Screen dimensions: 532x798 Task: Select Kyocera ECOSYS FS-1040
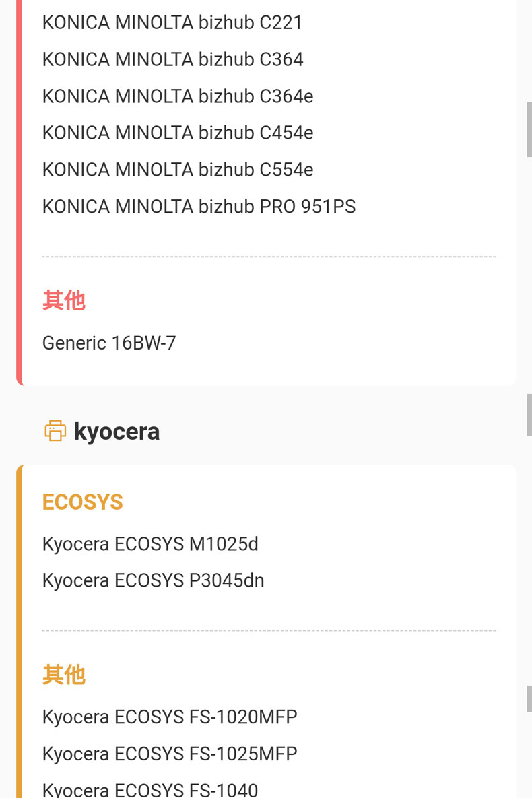click(150, 789)
